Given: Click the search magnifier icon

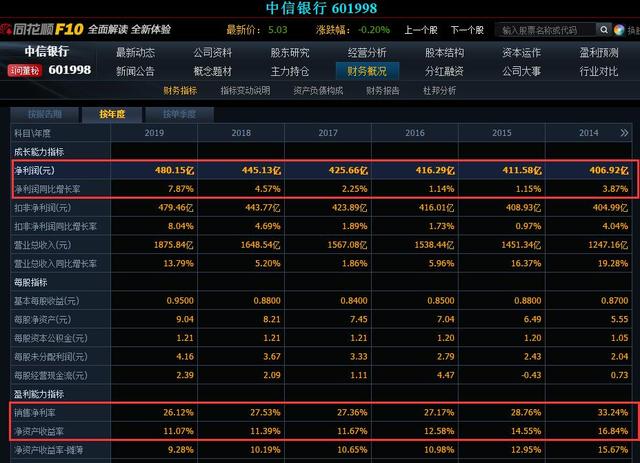Looking at the screenshot, I should (604, 30).
